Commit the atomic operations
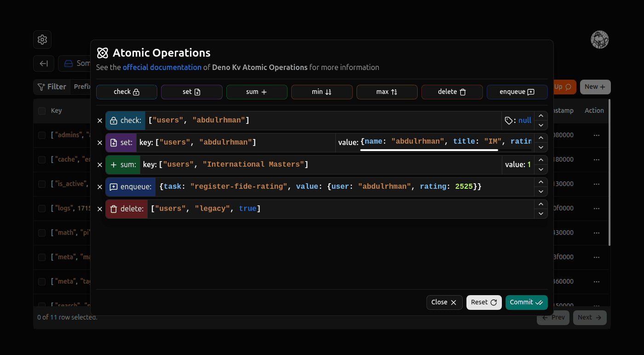 pyautogui.click(x=526, y=303)
